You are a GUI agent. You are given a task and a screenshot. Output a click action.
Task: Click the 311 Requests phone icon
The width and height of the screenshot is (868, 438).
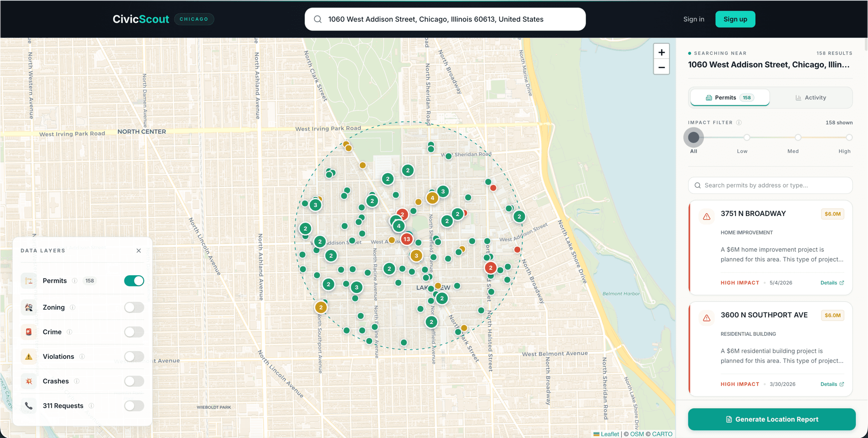[29, 406]
